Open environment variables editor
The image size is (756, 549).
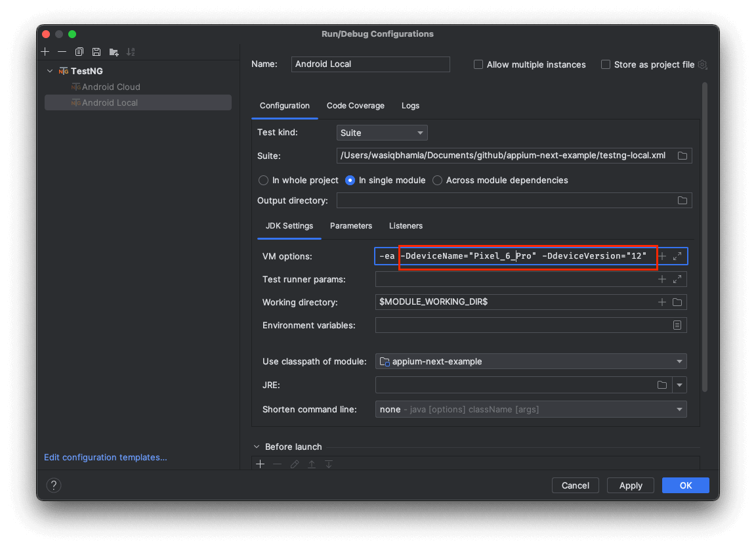[677, 325]
